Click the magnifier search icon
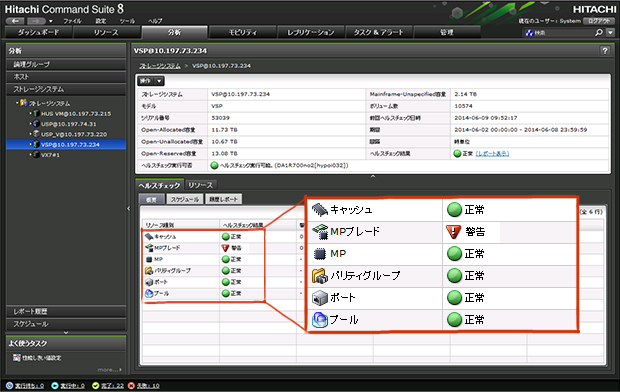 pos(599,32)
